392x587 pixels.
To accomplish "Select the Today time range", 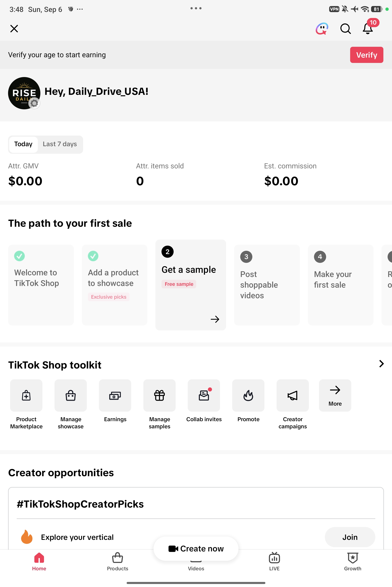I will (x=23, y=144).
